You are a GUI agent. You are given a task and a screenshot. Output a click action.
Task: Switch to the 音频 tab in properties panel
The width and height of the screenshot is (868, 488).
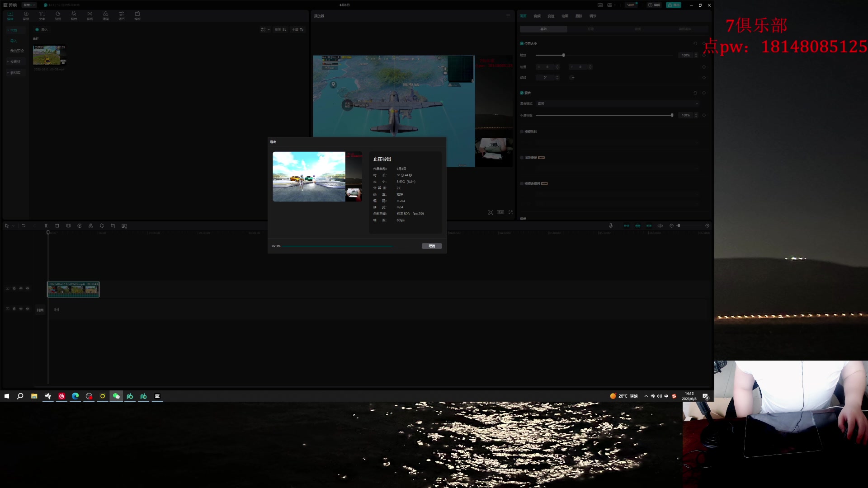tap(537, 16)
